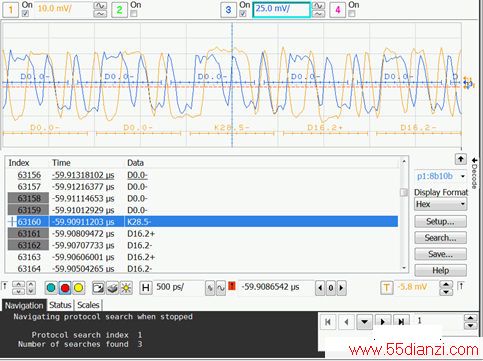The image size is (483, 361).
Task: Open horizontal scale H button
Action: (x=146, y=287)
